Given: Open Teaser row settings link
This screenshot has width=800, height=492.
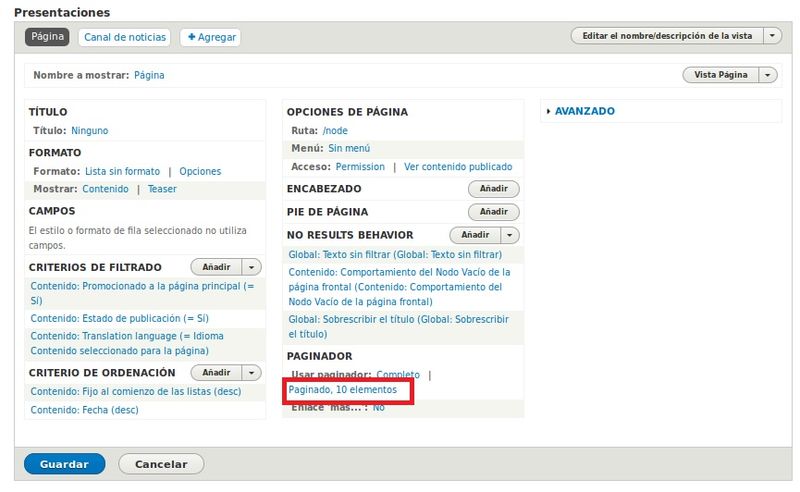Looking at the screenshot, I should click(x=162, y=189).
